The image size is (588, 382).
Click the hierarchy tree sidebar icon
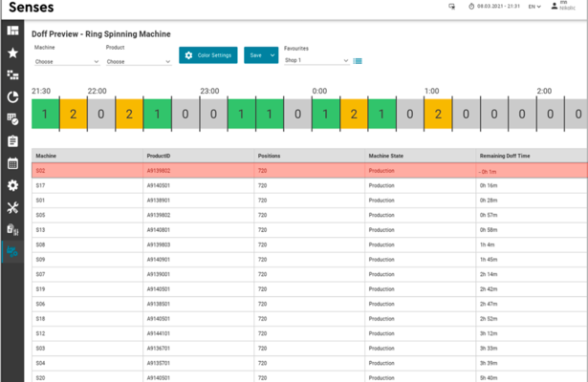[12, 74]
